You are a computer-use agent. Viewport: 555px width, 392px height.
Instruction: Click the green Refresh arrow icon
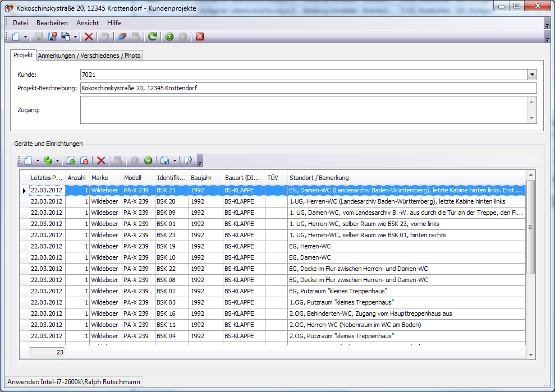point(153,36)
